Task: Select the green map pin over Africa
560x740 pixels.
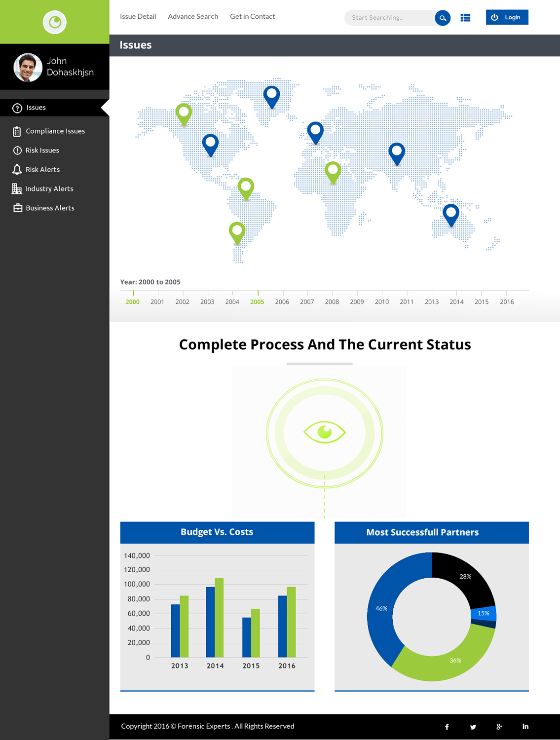Action: click(x=333, y=171)
